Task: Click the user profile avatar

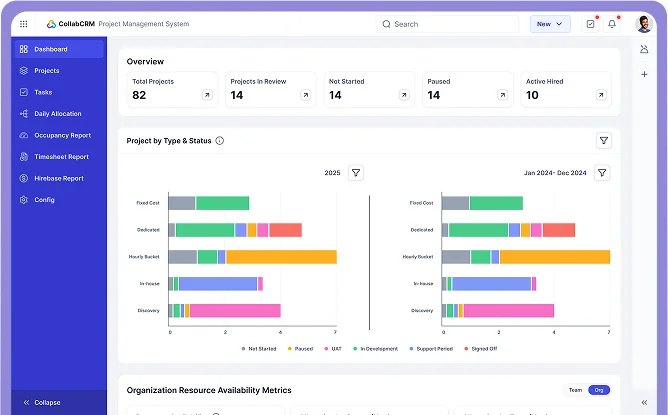Action: (x=644, y=24)
